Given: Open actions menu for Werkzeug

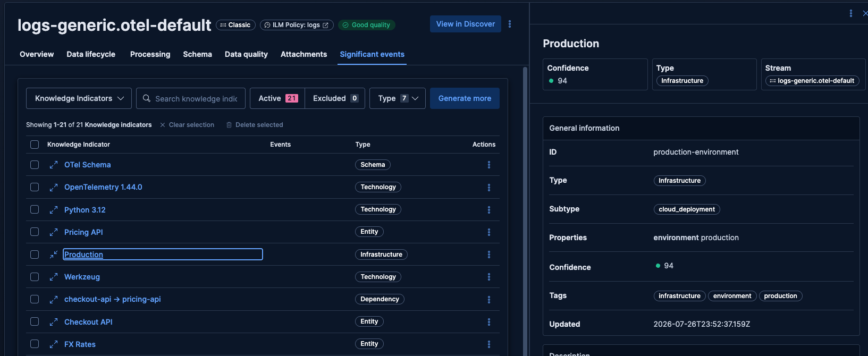Looking at the screenshot, I should [489, 277].
